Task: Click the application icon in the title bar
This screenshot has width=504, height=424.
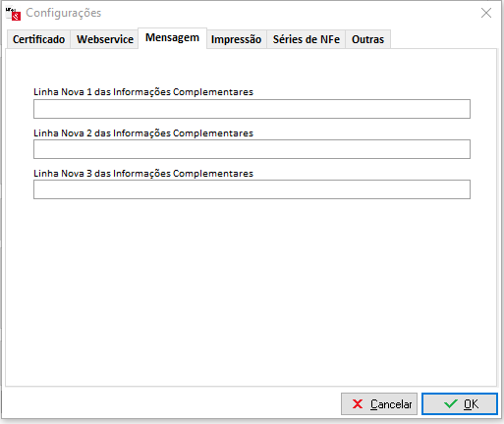Action: [14, 14]
